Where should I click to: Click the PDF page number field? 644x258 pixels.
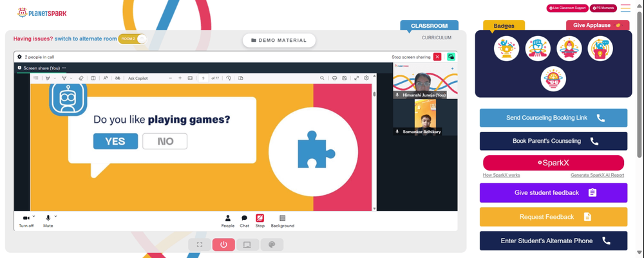coord(204,78)
